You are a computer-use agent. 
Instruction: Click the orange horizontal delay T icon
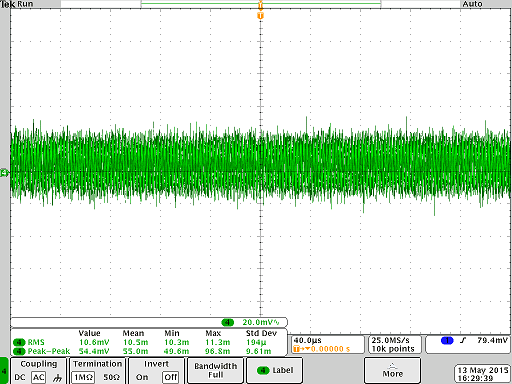coord(296,349)
